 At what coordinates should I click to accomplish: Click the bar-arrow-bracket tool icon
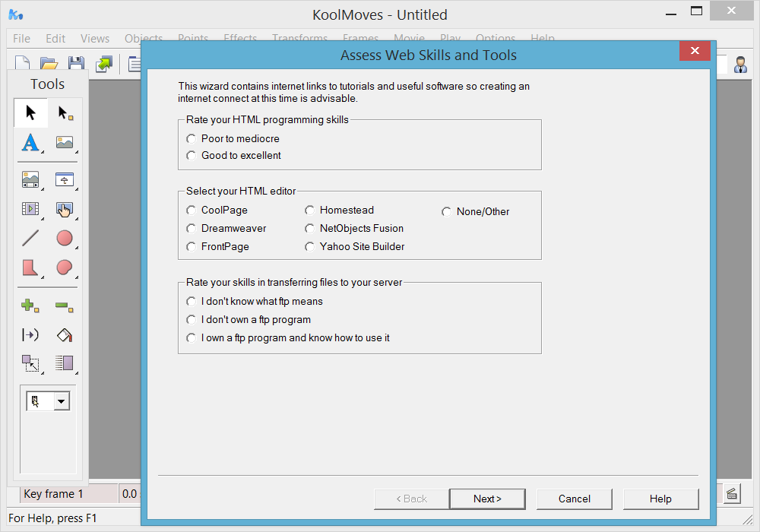tap(30, 335)
